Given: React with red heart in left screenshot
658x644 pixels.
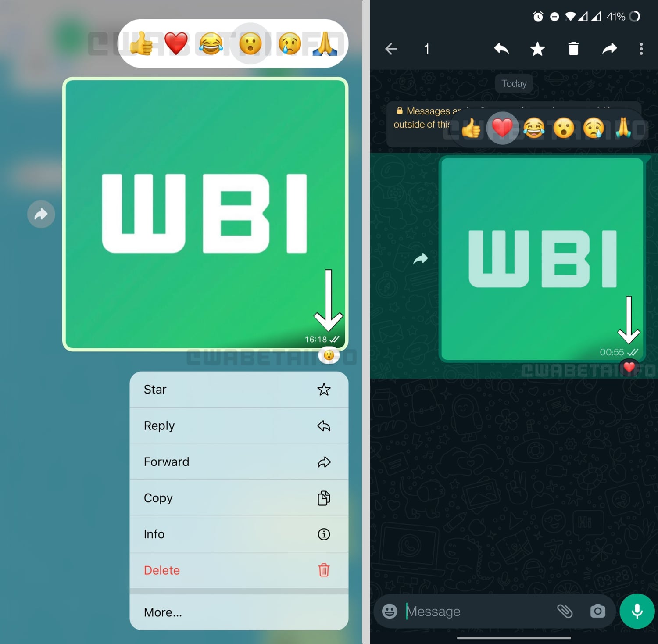Looking at the screenshot, I should point(176,43).
